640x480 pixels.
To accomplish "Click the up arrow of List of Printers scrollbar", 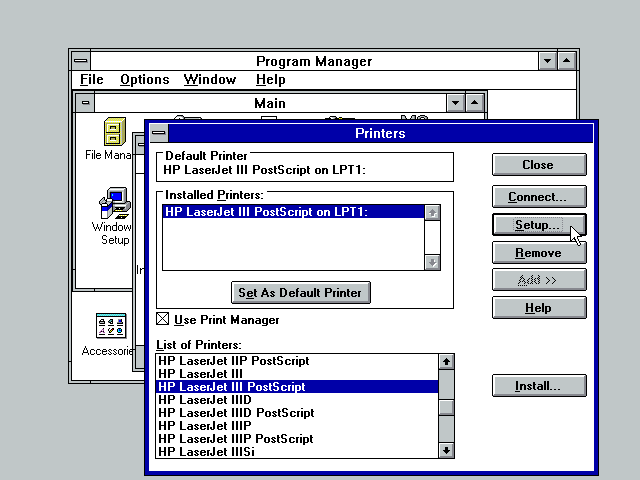I will tap(447, 362).
